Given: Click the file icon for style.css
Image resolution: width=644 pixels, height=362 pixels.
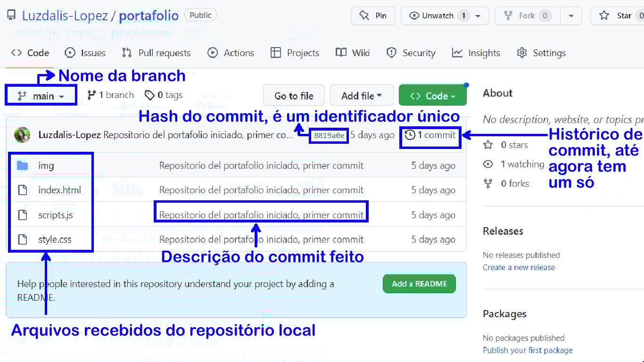Looking at the screenshot, I should [22, 239].
